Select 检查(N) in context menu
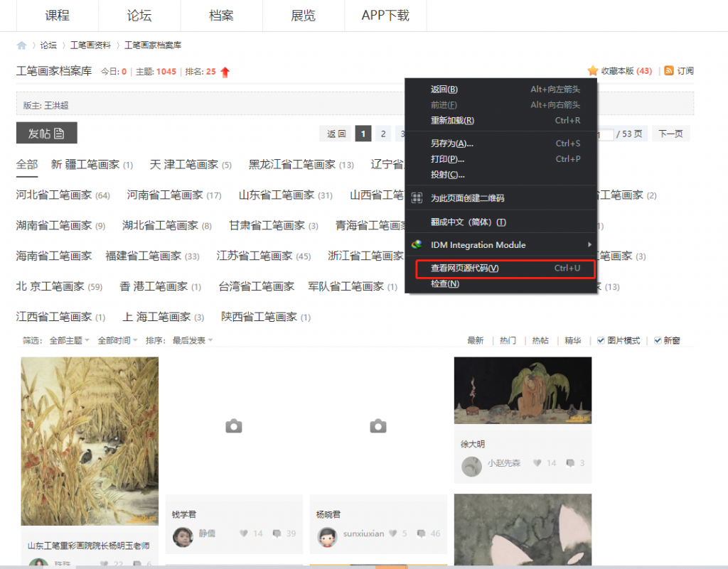The width and height of the screenshot is (728, 569). tap(500, 284)
